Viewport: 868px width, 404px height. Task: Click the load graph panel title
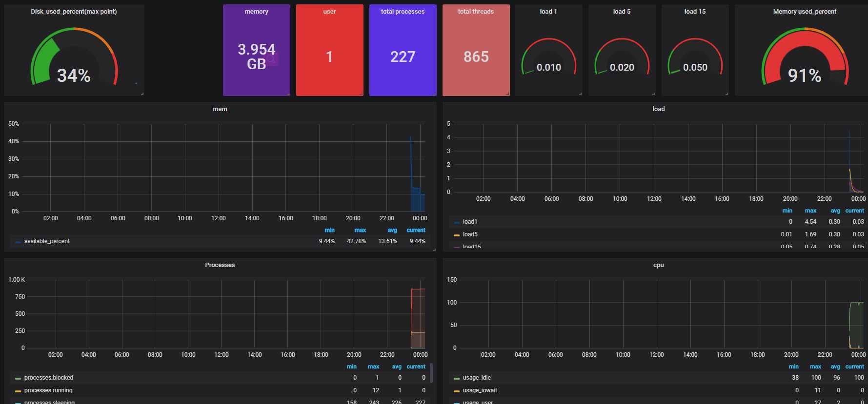point(658,109)
